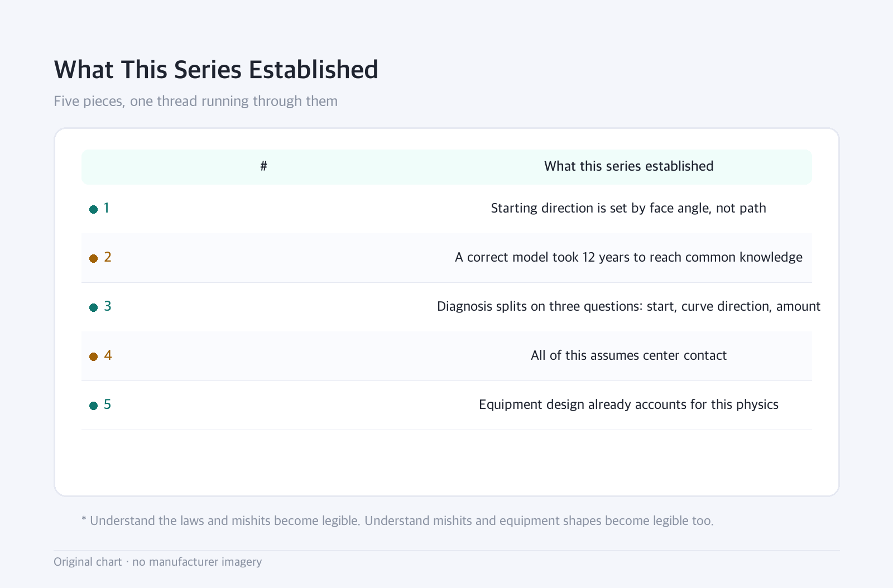Screen dimensions: 893x588
Task: Select the row number 4 label
Action: [108, 355]
